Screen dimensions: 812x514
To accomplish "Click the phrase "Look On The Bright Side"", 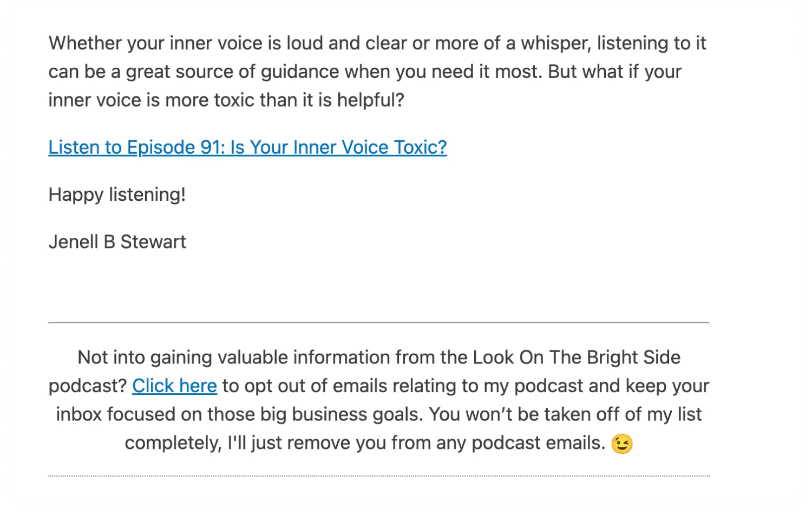I will click(577, 357).
